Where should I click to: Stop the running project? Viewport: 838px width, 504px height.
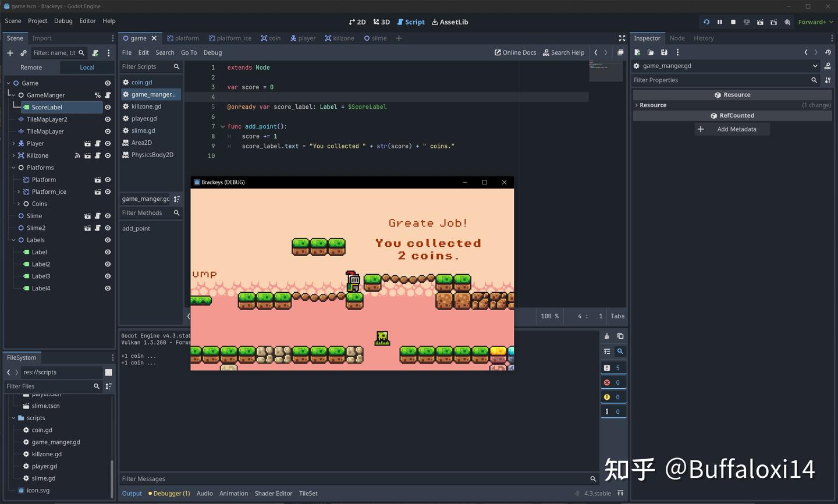[733, 22]
